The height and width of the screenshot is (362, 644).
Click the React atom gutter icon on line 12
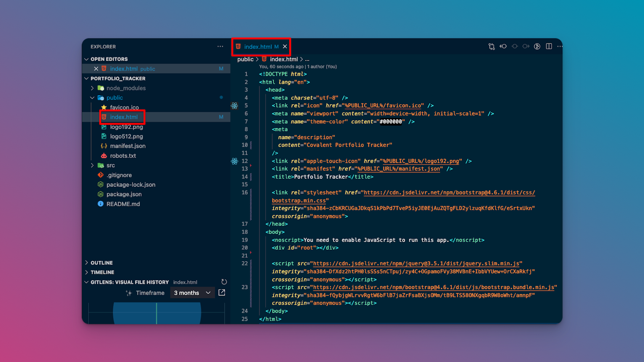coord(234,161)
